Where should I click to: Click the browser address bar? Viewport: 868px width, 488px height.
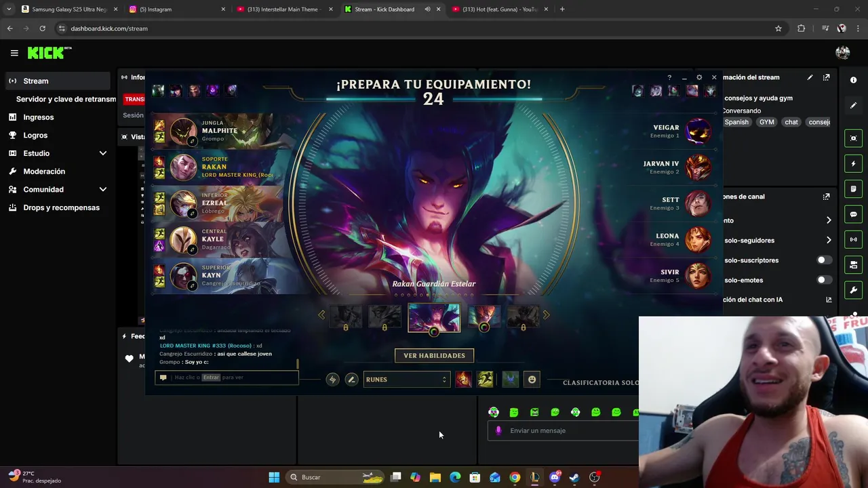pyautogui.click(x=414, y=28)
